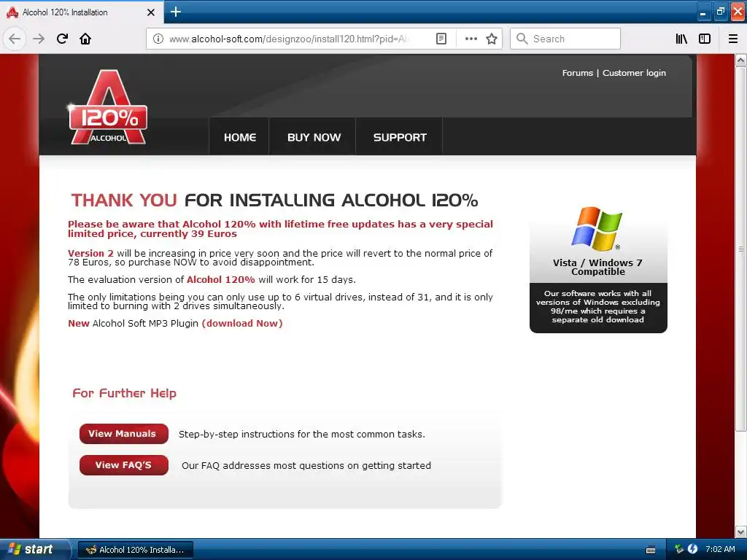Select the Alcohol 120% Installation tab

[81, 12]
